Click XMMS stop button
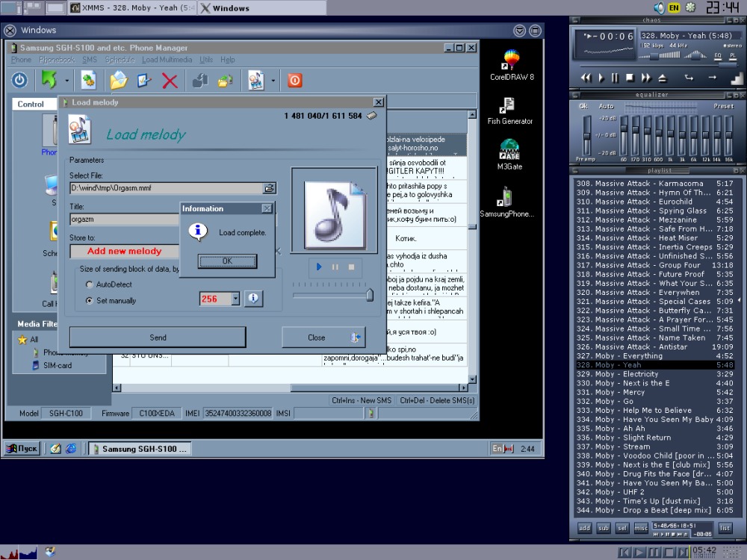The image size is (747, 560). pyautogui.click(x=630, y=78)
